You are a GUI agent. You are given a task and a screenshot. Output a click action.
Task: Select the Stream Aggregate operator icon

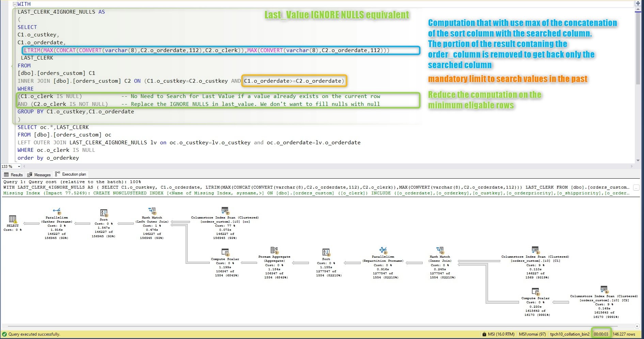coord(274,251)
